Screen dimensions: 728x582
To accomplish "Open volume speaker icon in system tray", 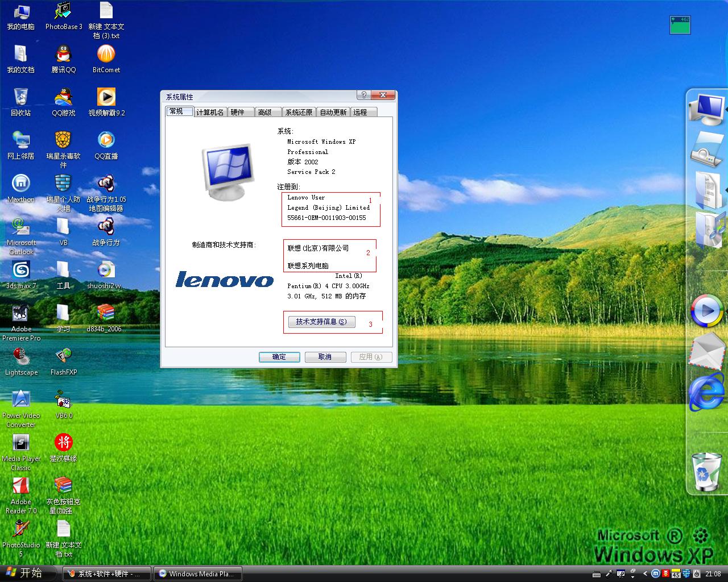I will click(x=696, y=573).
